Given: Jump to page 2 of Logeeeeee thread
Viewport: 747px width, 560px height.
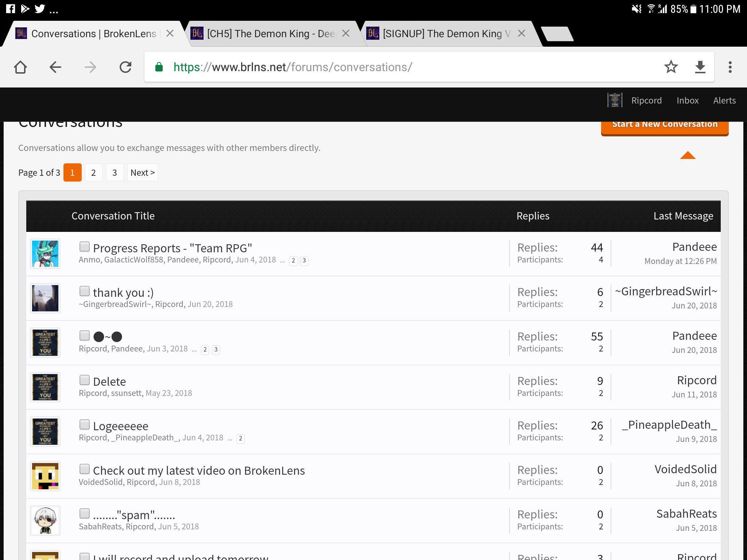Looking at the screenshot, I should (241, 439).
